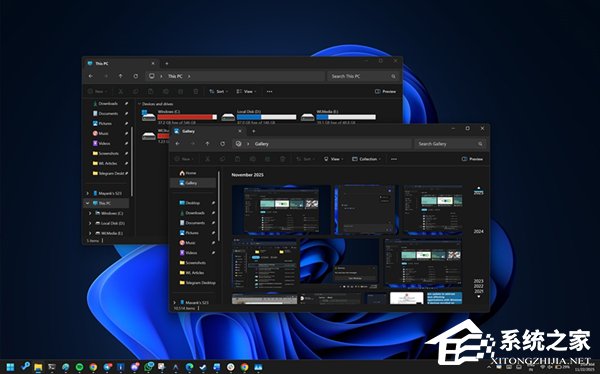The image size is (600, 374).
Task: Open Downloads in the This PC window sidebar
Action: point(105,103)
